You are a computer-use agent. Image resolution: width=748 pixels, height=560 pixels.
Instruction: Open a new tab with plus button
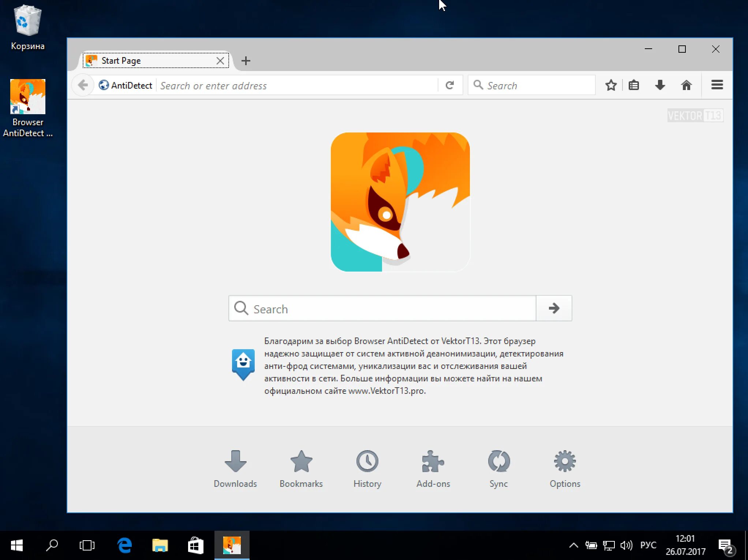point(246,61)
